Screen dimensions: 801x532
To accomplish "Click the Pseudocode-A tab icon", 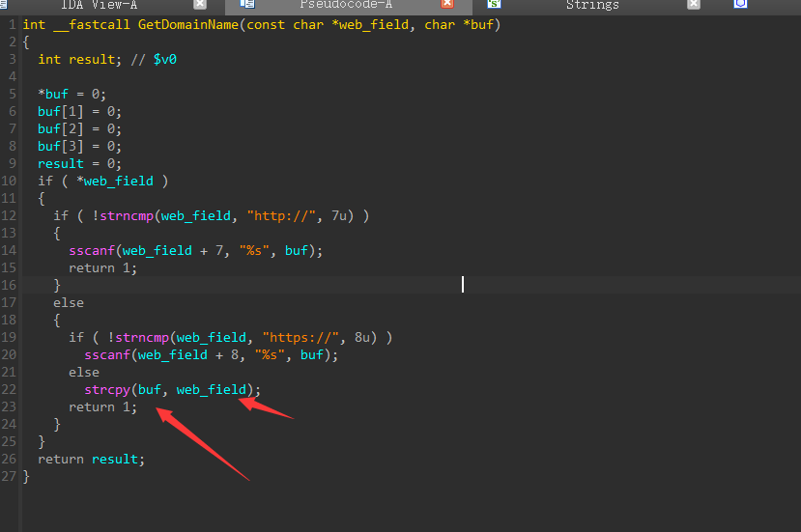I will [247, 4].
